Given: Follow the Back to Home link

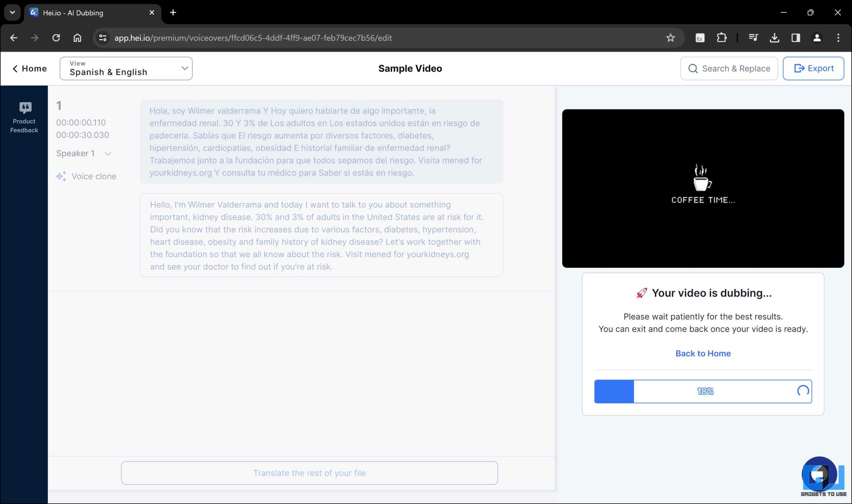Looking at the screenshot, I should pos(703,353).
